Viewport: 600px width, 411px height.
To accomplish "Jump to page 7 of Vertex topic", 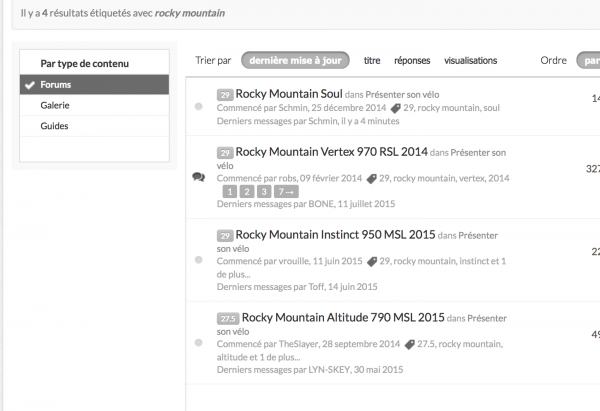I will click(x=286, y=191).
